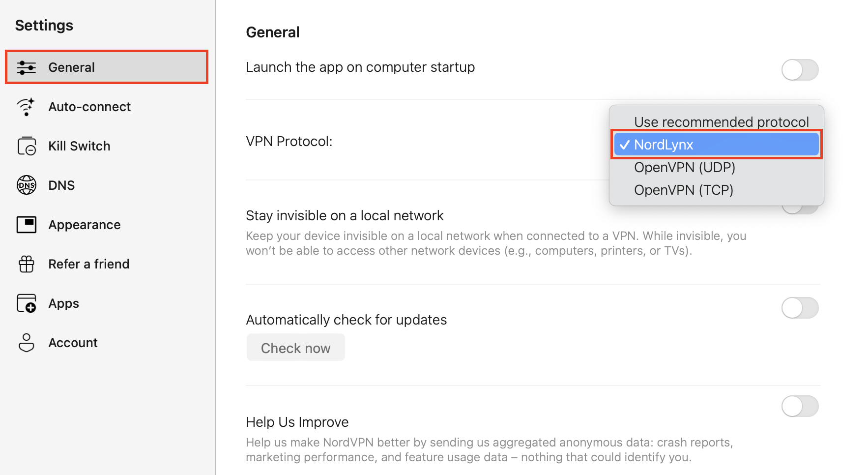The image size is (868, 475).
Task: Go to the Refer a friend page
Action: tap(88, 264)
